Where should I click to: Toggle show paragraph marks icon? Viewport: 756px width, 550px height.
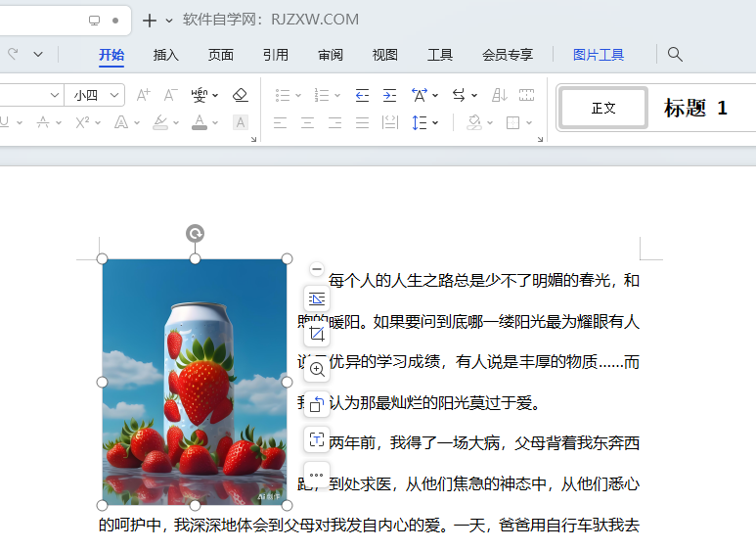(526, 95)
